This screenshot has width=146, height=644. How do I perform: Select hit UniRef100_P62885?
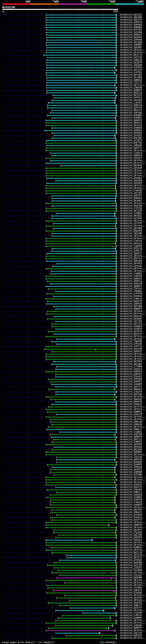(131, 570)
